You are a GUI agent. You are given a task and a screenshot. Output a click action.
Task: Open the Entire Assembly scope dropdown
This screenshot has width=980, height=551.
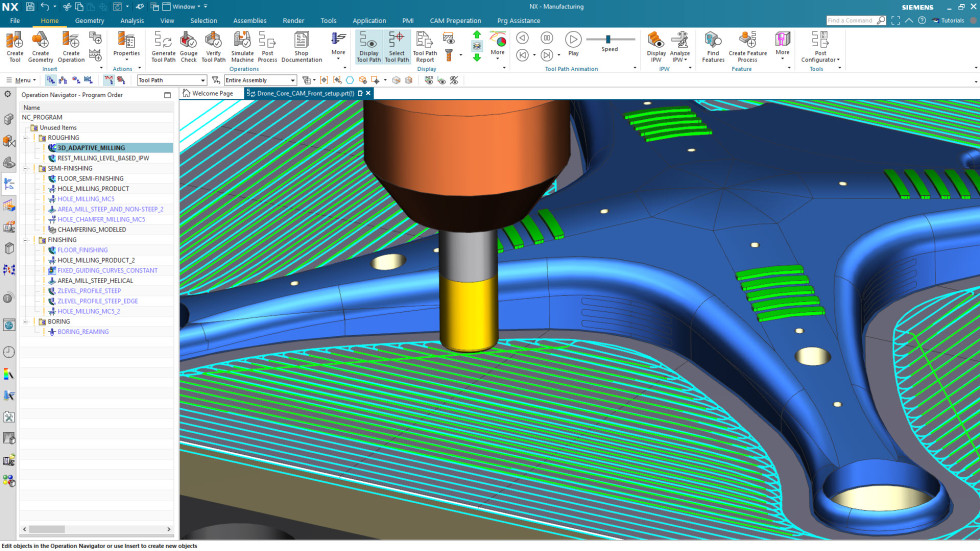[293, 80]
